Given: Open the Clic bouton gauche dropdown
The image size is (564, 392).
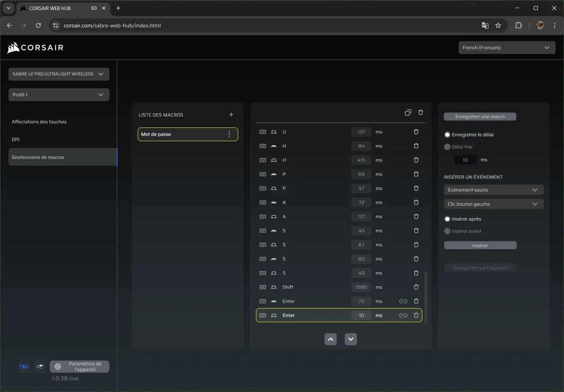Looking at the screenshot, I should pos(493,204).
